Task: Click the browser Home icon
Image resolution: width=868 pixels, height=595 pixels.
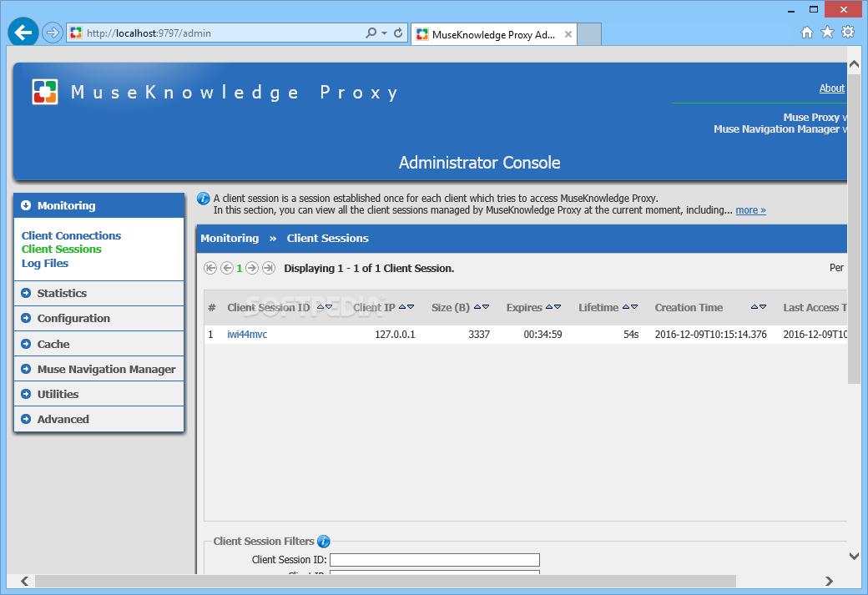Action: 807,32
